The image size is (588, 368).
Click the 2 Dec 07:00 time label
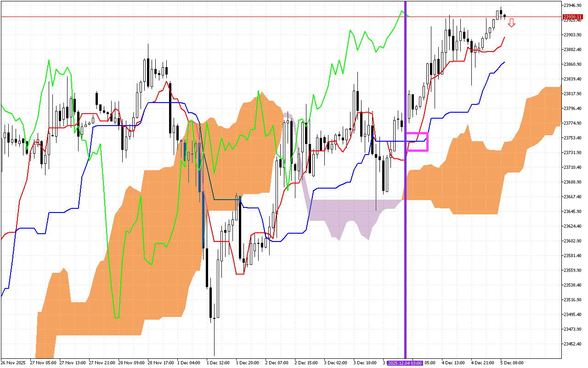click(277, 363)
